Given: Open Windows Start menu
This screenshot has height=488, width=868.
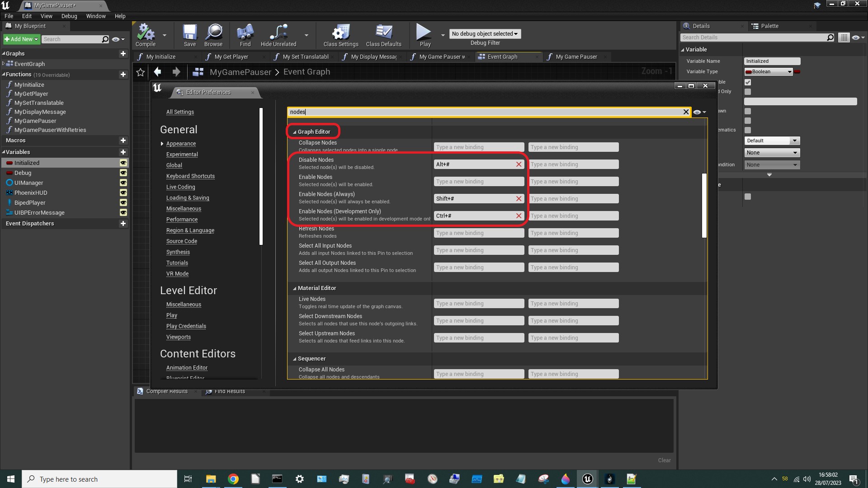Looking at the screenshot, I should [11, 479].
